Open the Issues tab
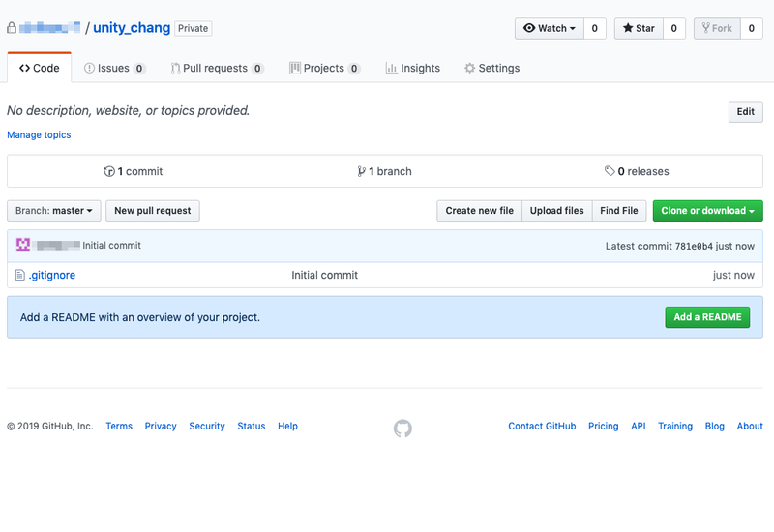Viewport: 774px width, 532px height. [x=114, y=68]
